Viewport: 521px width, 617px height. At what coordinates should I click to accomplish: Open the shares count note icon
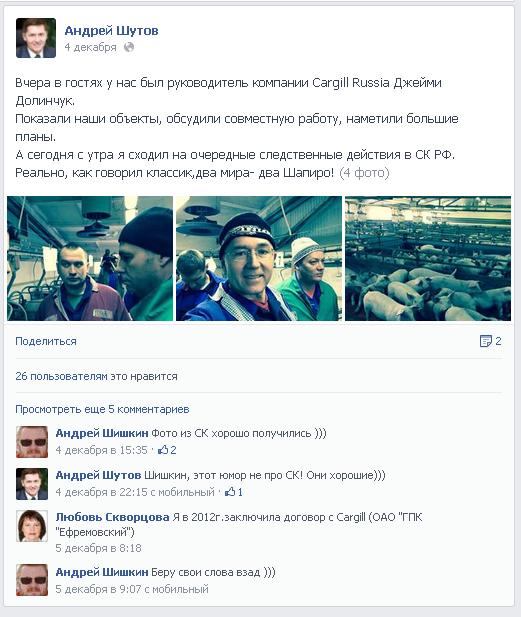tap(486, 341)
